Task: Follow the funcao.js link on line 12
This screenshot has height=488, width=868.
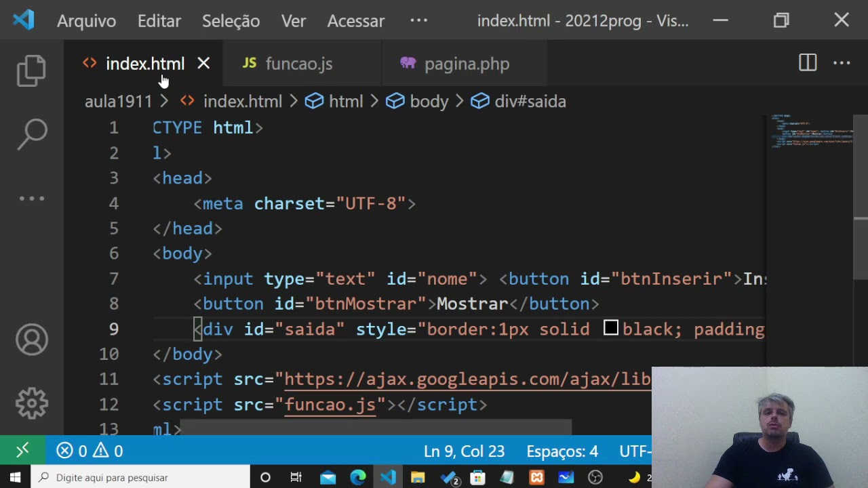Action: pyautogui.click(x=330, y=405)
